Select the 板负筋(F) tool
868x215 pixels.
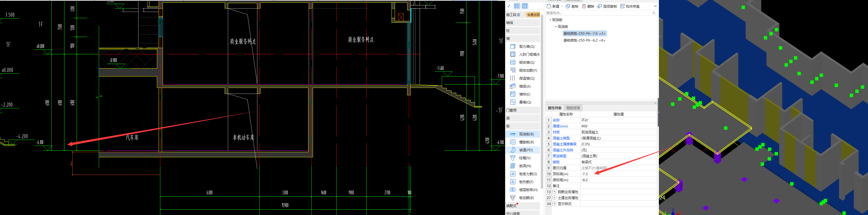coord(523,182)
